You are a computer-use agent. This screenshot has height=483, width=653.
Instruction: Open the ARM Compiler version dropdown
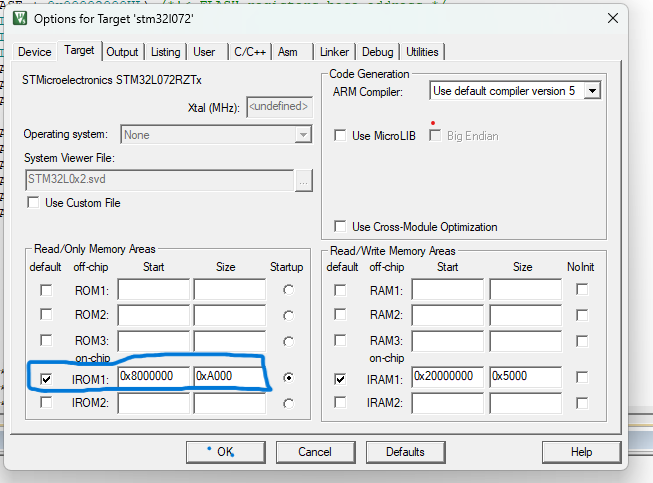[x=592, y=90]
